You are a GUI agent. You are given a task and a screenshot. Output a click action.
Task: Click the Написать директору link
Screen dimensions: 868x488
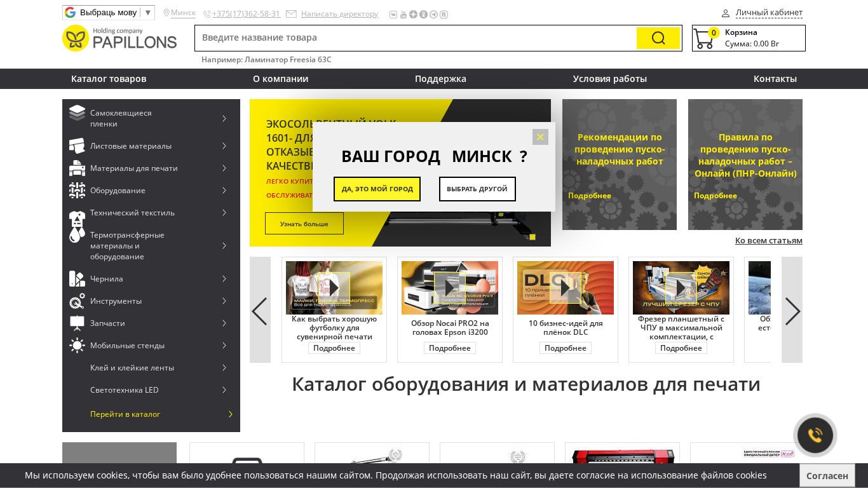coord(339,14)
